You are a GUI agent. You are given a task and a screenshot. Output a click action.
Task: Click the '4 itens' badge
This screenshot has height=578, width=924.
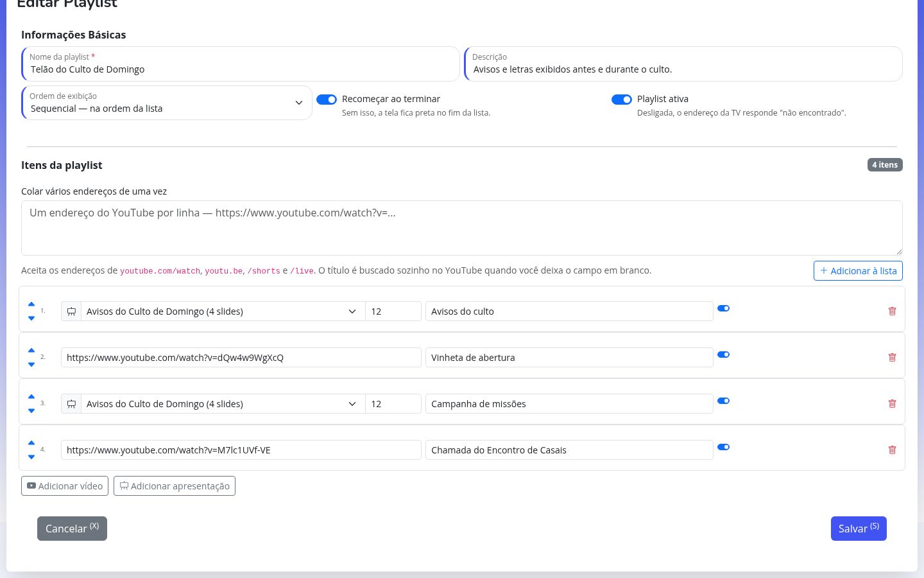[885, 165]
